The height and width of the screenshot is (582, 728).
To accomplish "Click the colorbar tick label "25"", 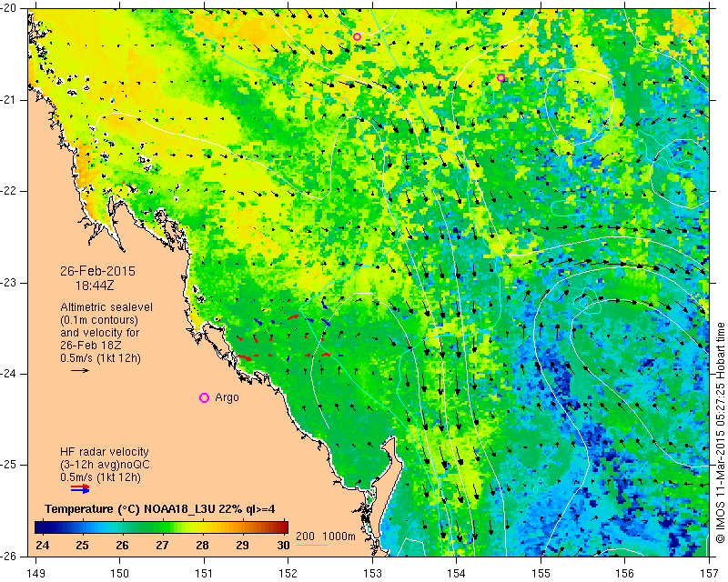I will point(82,545).
